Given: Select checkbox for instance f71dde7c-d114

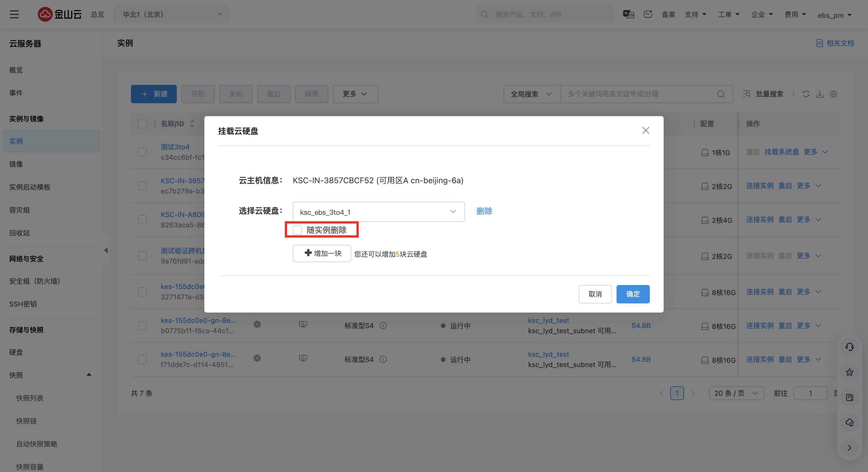Looking at the screenshot, I should pyautogui.click(x=142, y=359).
